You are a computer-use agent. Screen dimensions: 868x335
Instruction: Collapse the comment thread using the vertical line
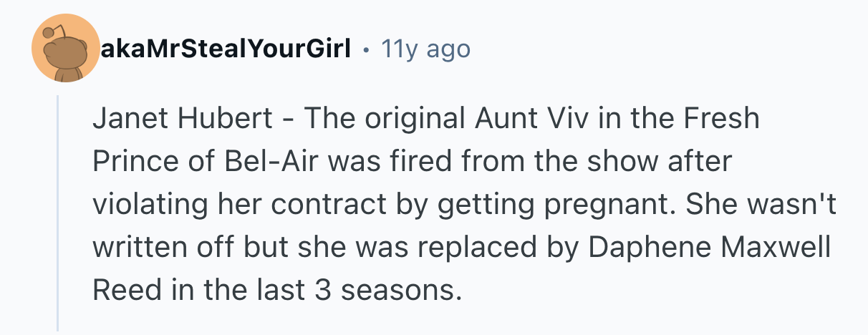[59, 215]
